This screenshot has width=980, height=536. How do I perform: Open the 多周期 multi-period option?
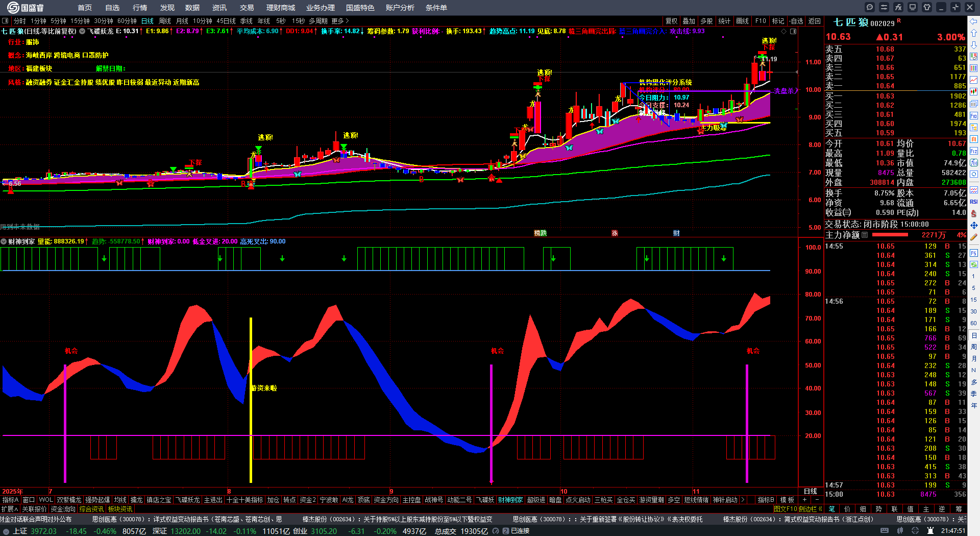coord(318,21)
